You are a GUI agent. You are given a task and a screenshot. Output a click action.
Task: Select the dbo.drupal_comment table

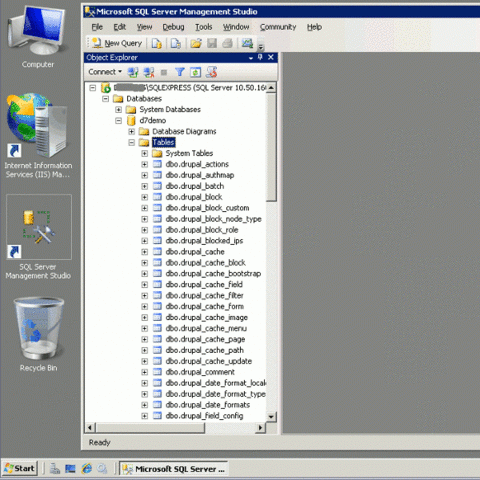[x=200, y=372]
